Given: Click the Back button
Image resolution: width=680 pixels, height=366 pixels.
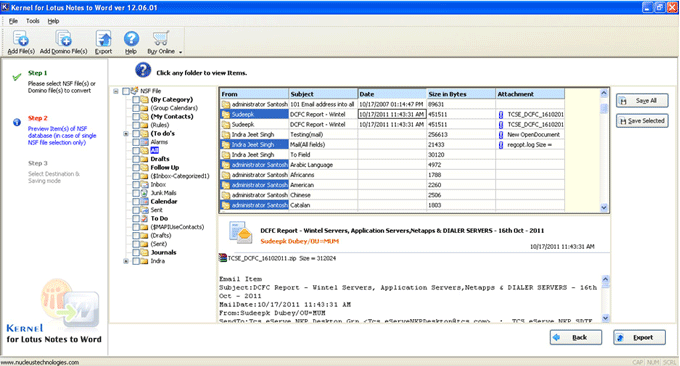Looking at the screenshot, I should point(575,337).
